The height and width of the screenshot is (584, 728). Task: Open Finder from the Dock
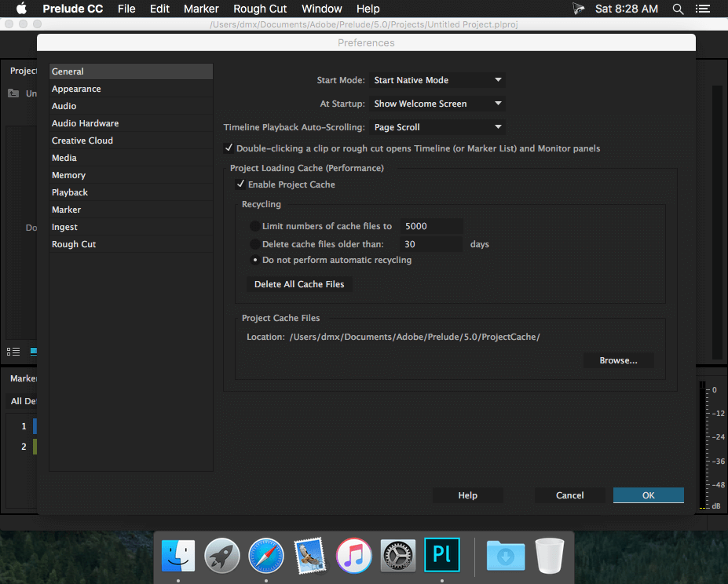(178, 555)
